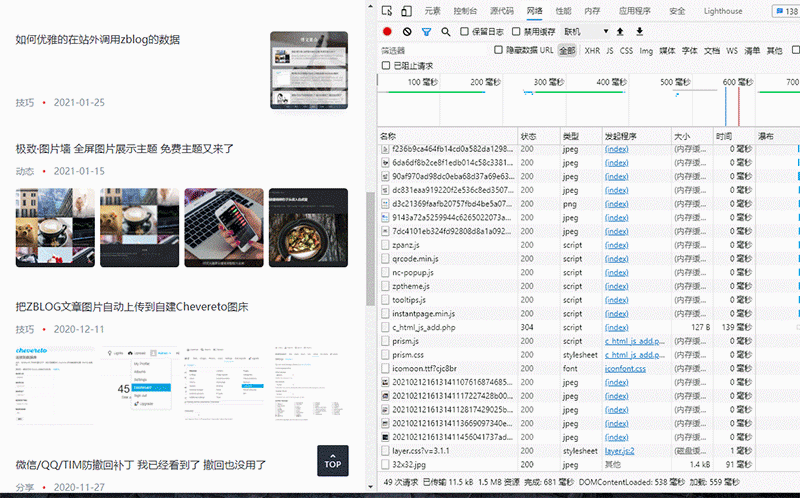Toggle the network filter funnel icon
This screenshot has height=498, width=800.
click(427, 32)
